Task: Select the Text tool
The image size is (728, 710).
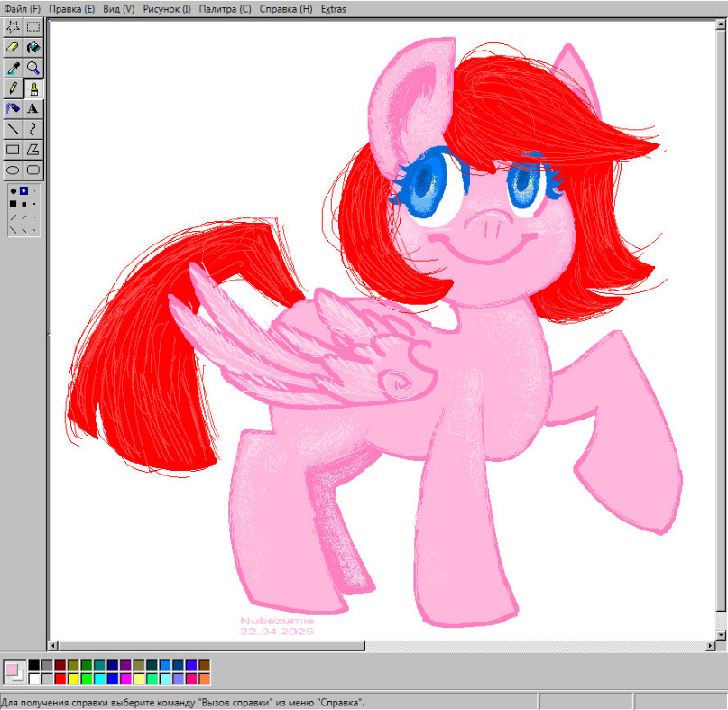Action: point(33,108)
